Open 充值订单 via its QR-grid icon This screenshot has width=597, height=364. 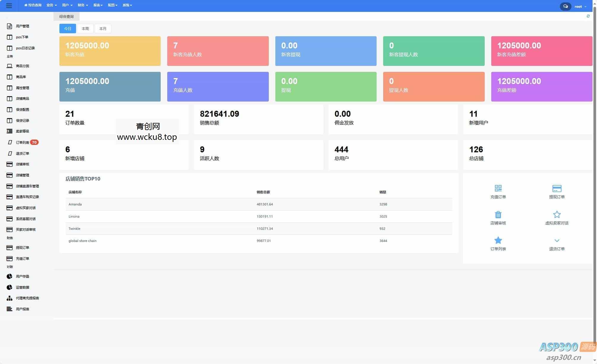point(498,188)
